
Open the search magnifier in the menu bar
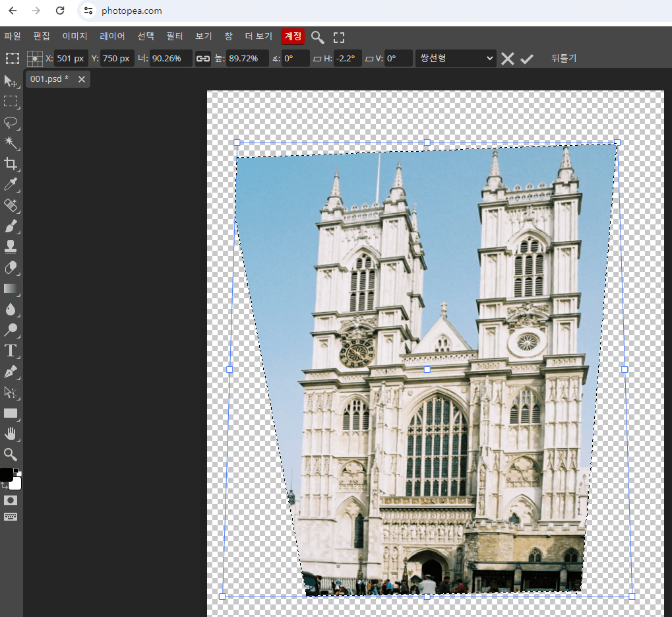(317, 38)
